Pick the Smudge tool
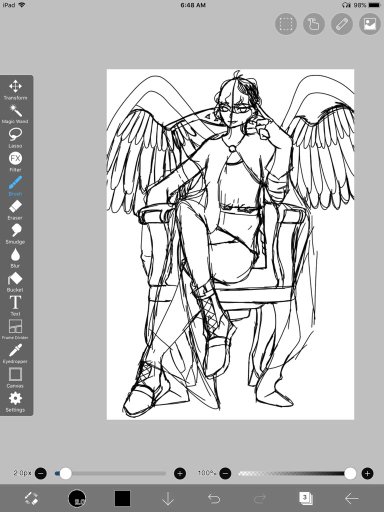Viewport: 384px width, 512px height. 15,234
